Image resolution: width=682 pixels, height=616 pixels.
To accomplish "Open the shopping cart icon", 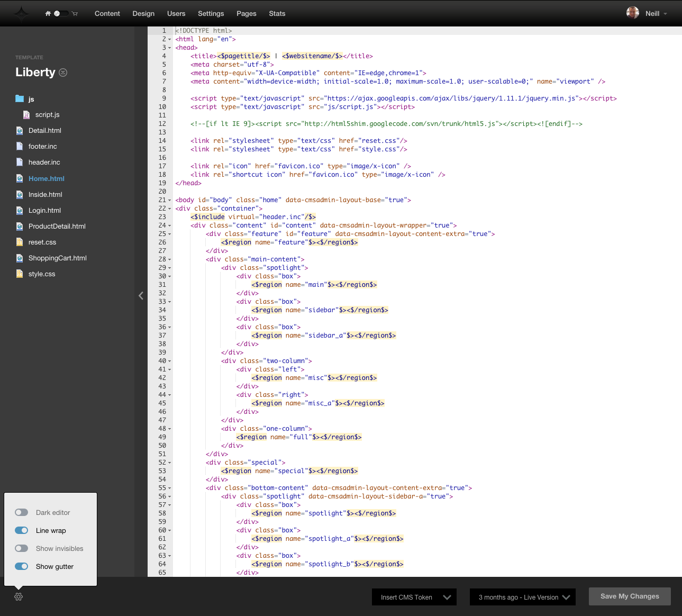I will pyautogui.click(x=75, y=13).
